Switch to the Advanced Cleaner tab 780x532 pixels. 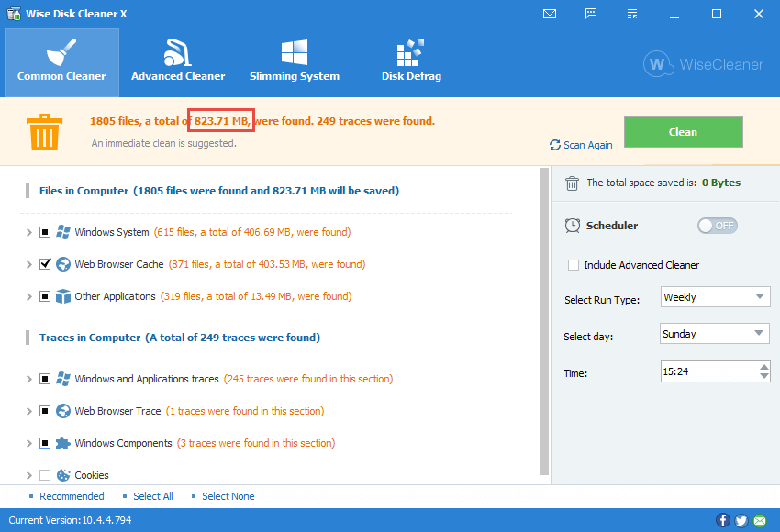point(178,62)
